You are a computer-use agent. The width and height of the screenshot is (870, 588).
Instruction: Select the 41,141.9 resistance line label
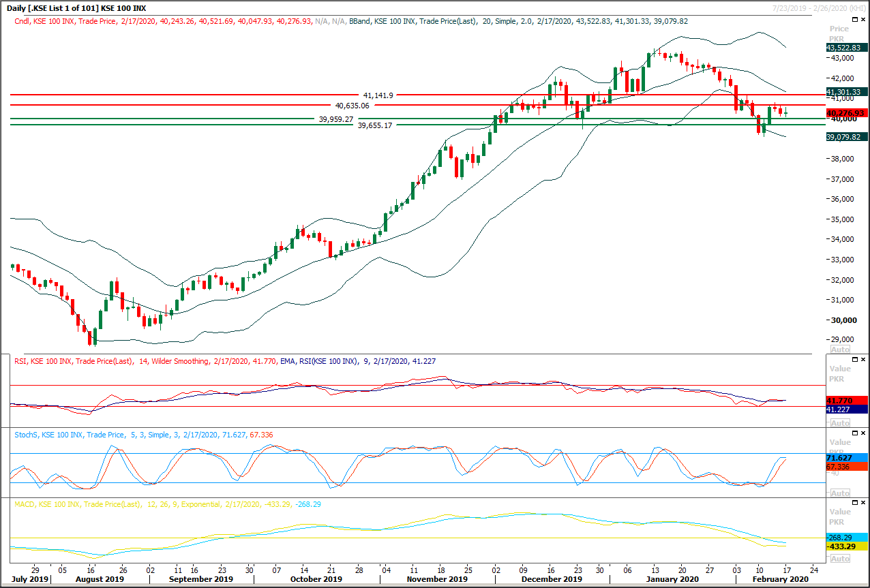click(x=379, y=95)
